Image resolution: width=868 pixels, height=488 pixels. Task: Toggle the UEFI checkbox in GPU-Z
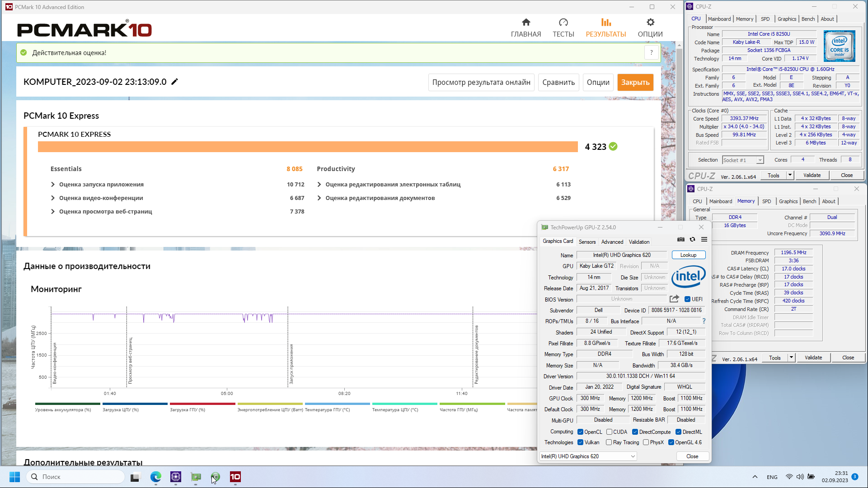point(687,299)
